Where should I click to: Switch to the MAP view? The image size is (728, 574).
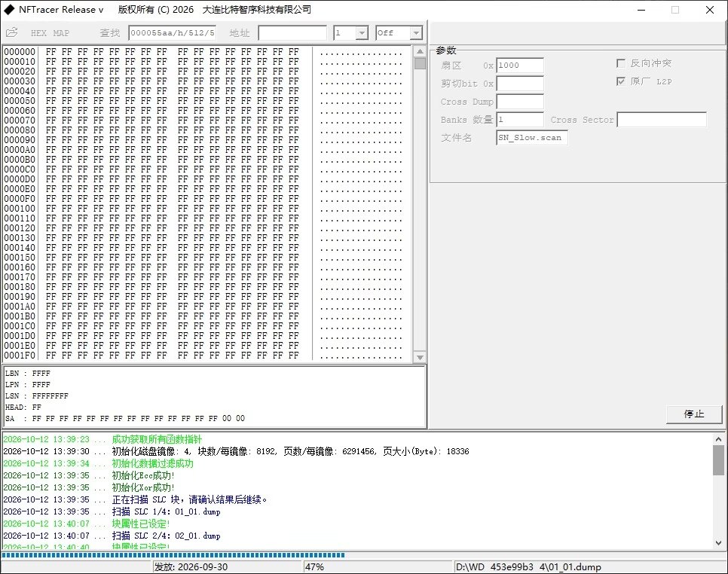coord(61,33)
